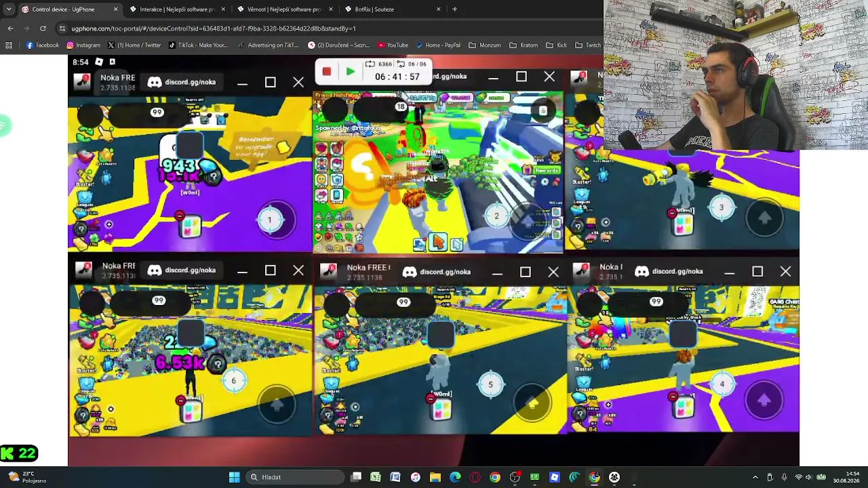Close the BotRix | Souteze tab
The image size is (868, 488).
(438, 9)
